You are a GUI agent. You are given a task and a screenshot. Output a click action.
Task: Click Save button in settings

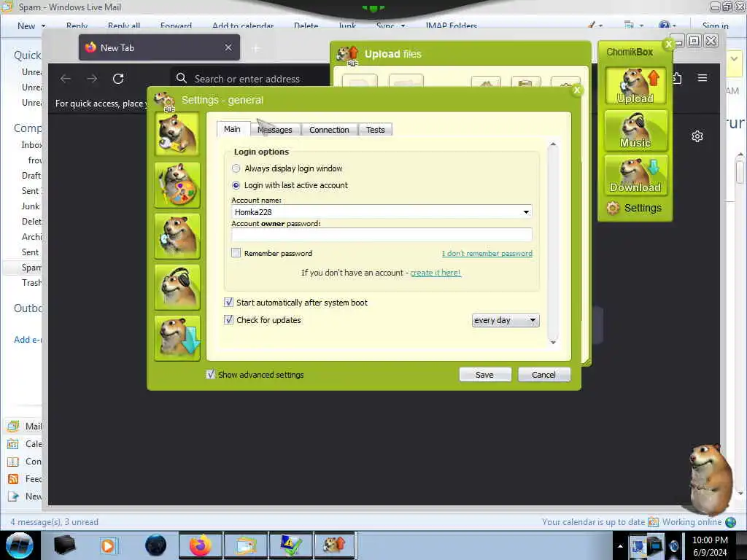485,375
